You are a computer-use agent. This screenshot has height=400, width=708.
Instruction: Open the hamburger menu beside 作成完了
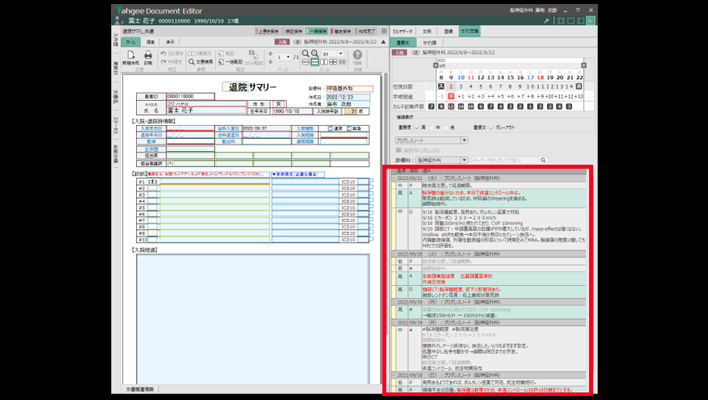(x=384, y=31)
